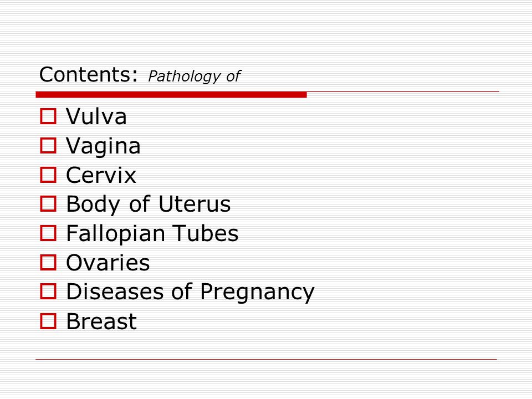This screenshot has height=399, width=532.
Task: Select the Breast list item text
Action: point(101,321)
